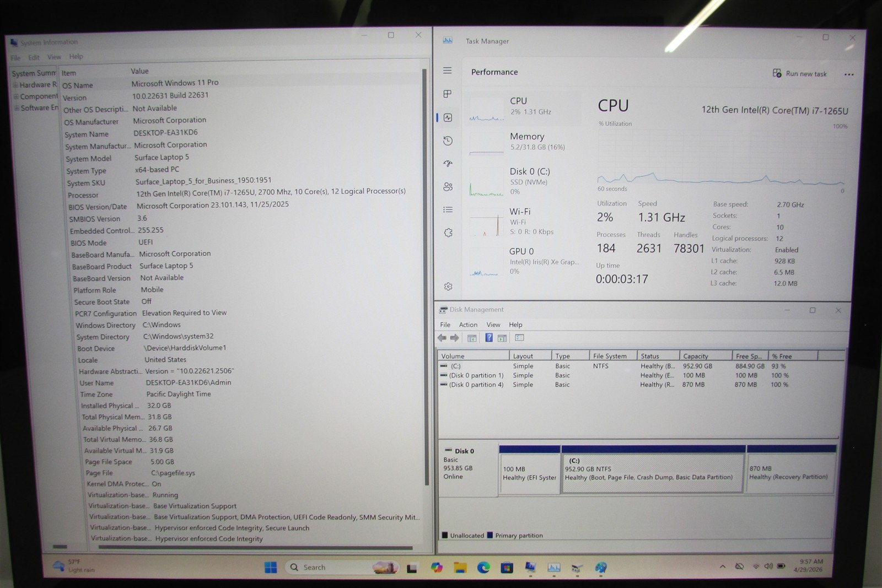Viewport: 882px width, 588px height.
Task: Show hidden icons in the system tray
Action: (723, 567)
